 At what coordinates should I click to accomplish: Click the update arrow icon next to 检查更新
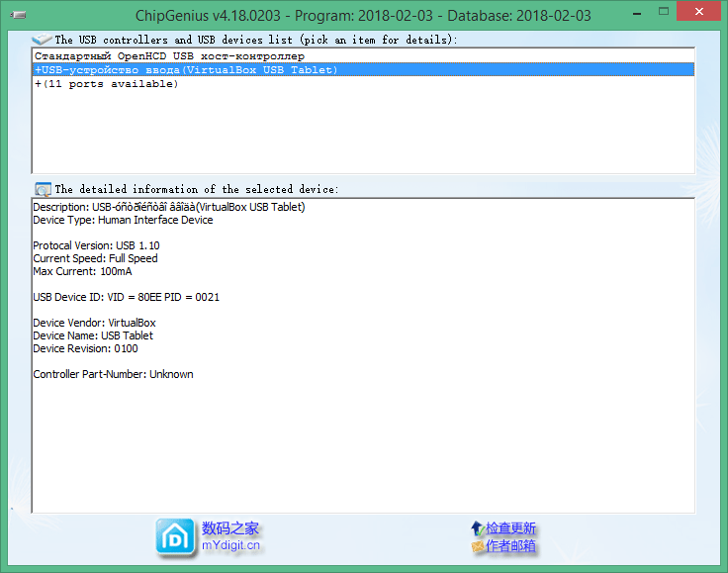point(478,528)
